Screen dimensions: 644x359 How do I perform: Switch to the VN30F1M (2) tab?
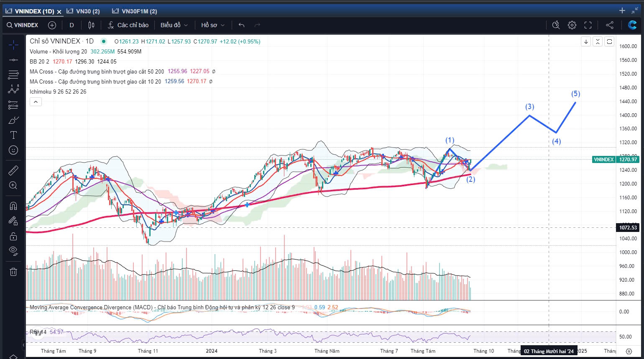pyautogui.click(x=134, y=11)
